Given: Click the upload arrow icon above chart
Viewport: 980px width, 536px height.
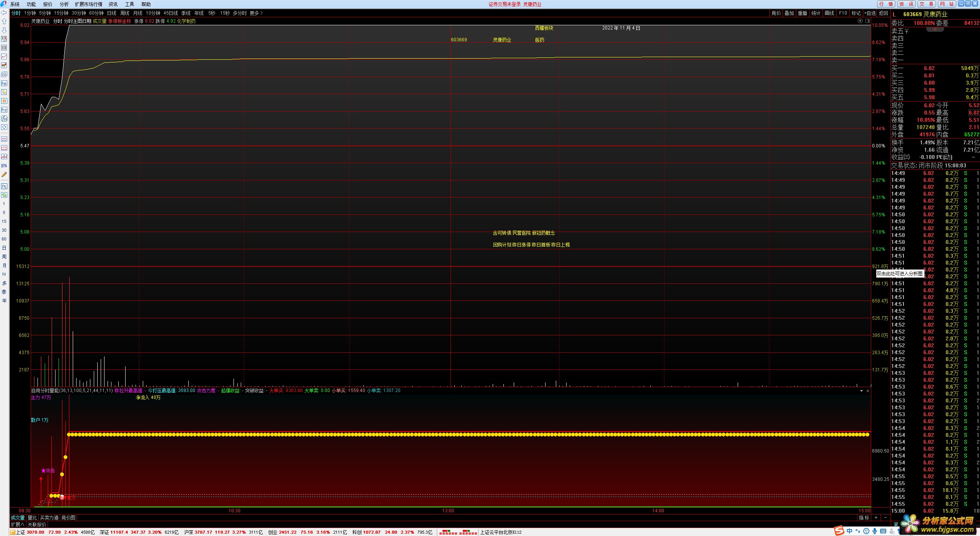Looking at the screenshot, I should (860, 21).
